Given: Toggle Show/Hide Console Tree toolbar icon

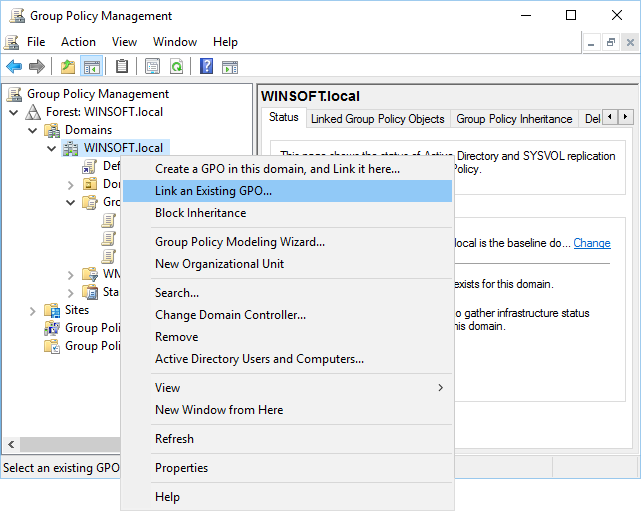Looking at the screenshot, I should point(92,66).
